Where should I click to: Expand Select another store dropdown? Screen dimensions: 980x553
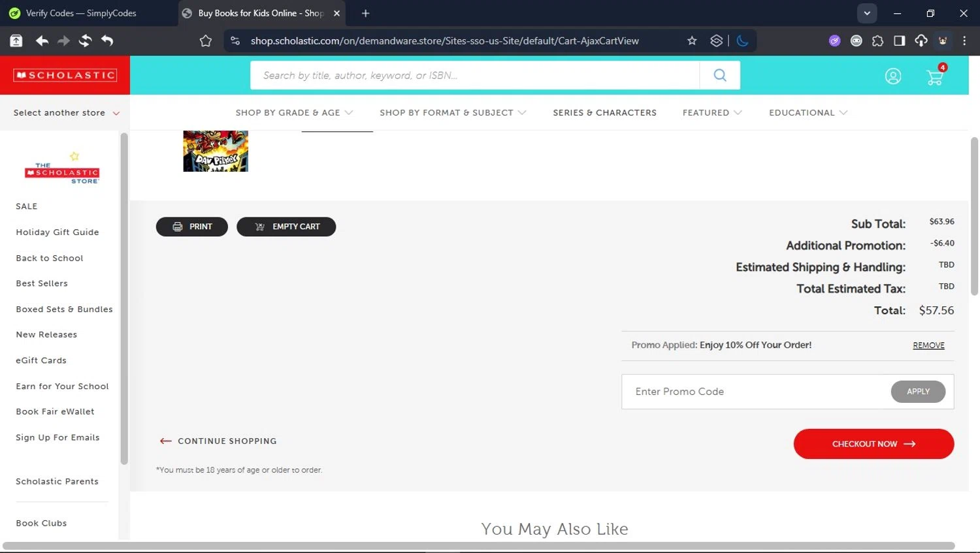pyautogui.click(x=66, y=113)
